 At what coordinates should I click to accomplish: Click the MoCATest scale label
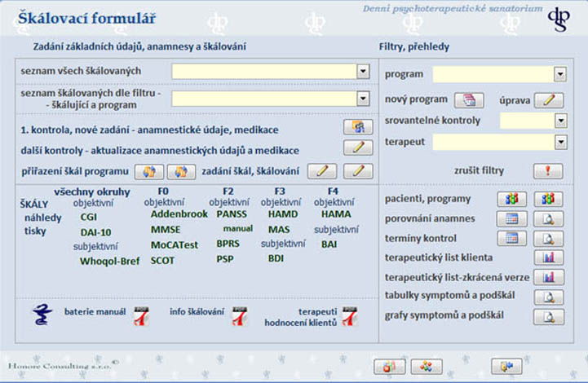(175, 244)
